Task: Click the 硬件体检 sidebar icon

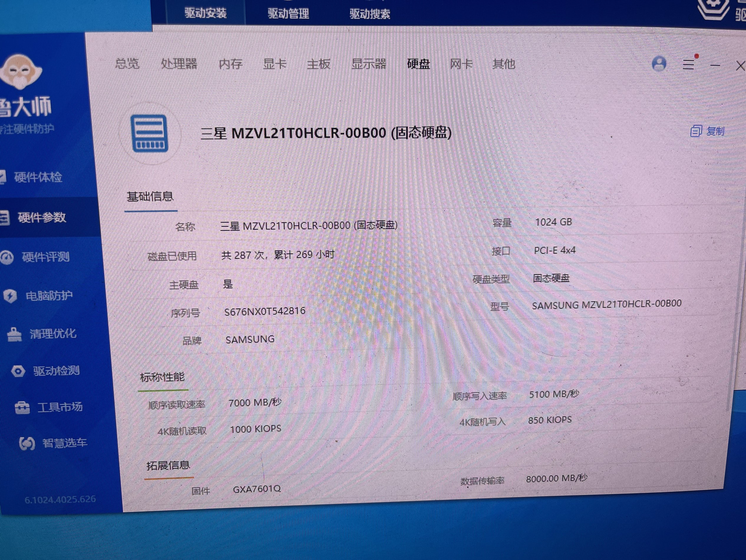Action: (2, 177)
